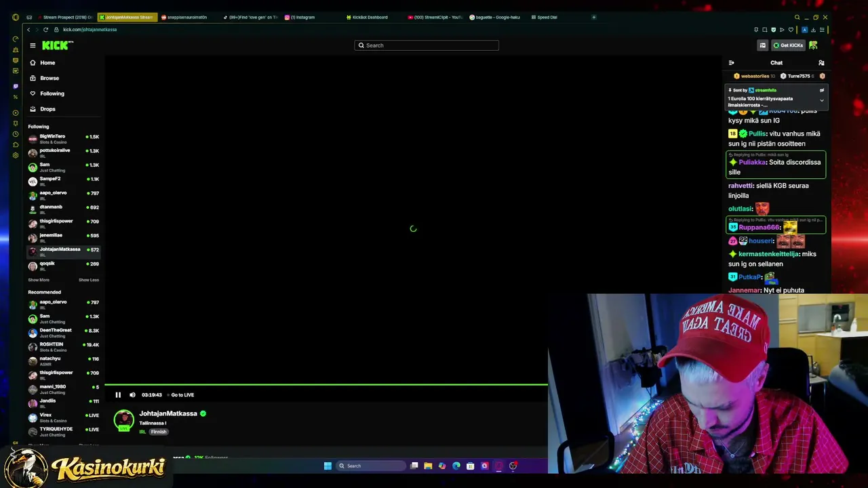This screenshot has height=488, width=868.
Task: Open browser easy setup icon
Action: tap(822, 30)
